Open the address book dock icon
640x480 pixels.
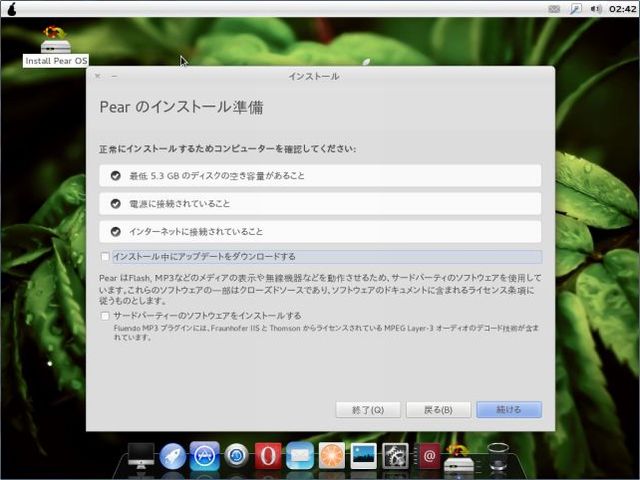point(429,456)
